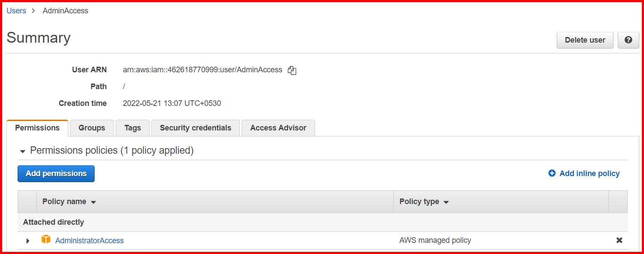The image size is (644, 254).
Task: Expand the AdministratorAccess policy details
Action: pos(28,240)
